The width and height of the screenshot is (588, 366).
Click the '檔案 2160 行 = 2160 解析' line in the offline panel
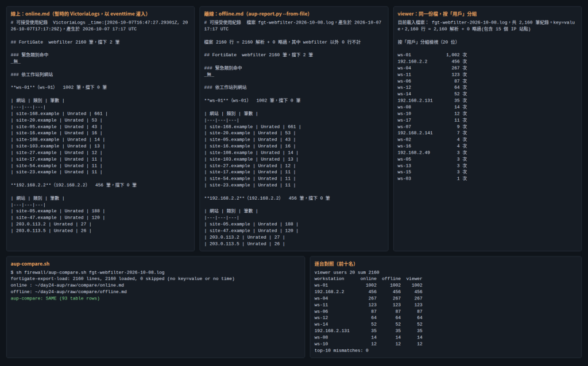(283, 42)
